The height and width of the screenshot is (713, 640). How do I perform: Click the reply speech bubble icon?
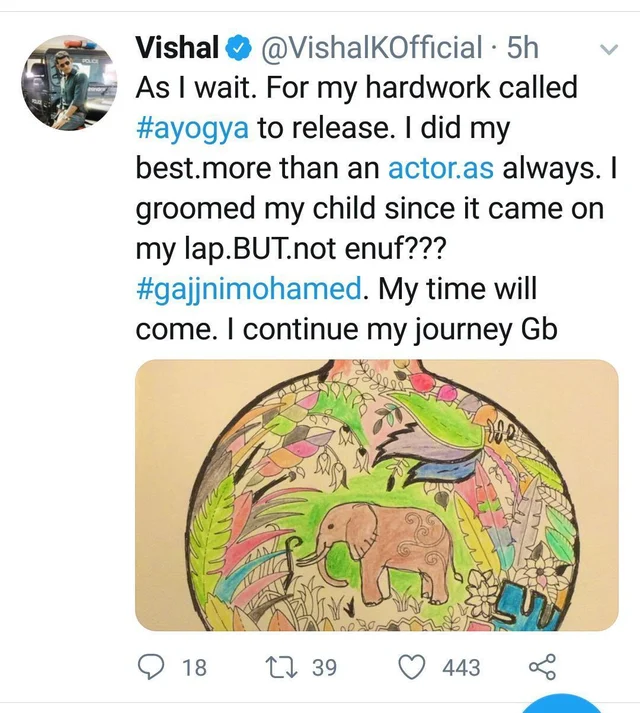pyautogui.click(x=151, y=667)
